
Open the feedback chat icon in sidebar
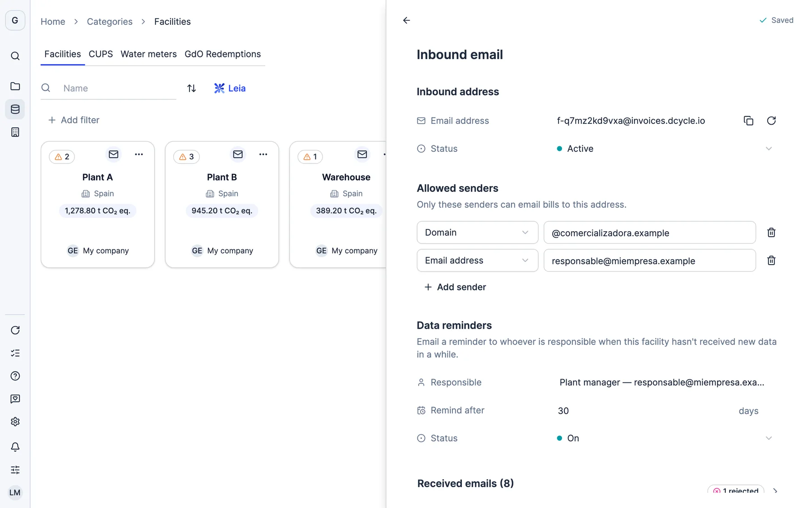coord(15,399)
